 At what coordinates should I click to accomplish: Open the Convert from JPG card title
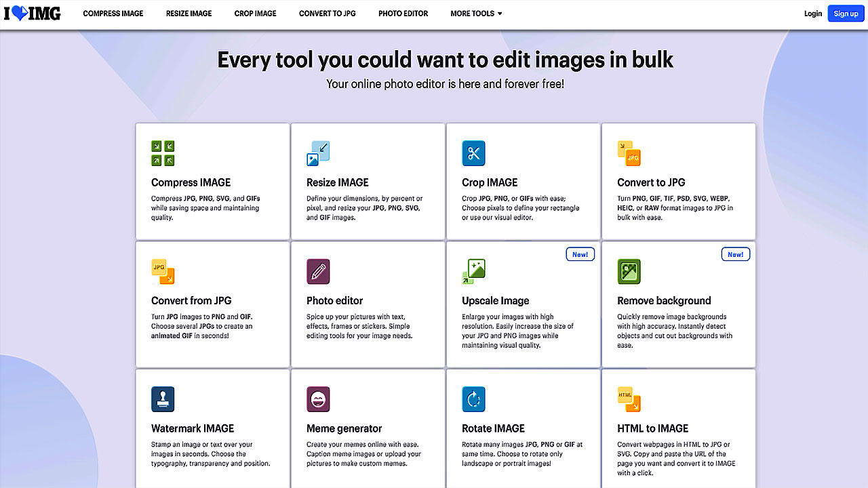coord(191,300)
